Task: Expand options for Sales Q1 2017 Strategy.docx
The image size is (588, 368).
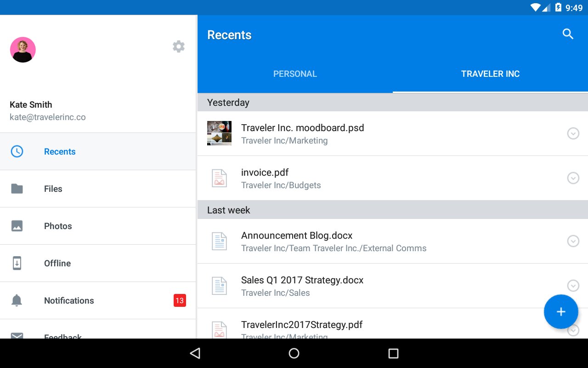Action: coord(573,286)
